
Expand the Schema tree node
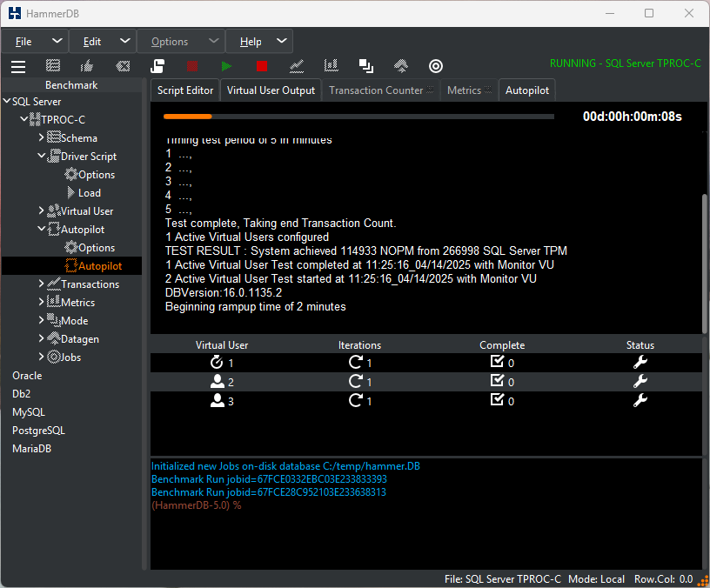[x=42, y=137]
